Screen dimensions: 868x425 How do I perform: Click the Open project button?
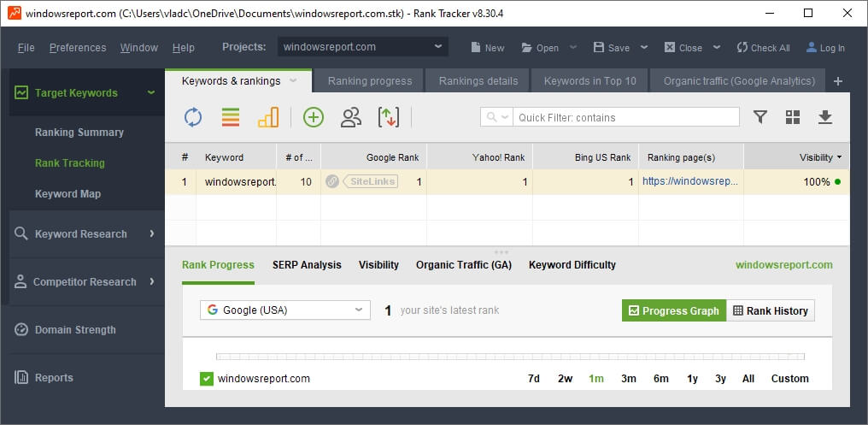tap(540, 48)
